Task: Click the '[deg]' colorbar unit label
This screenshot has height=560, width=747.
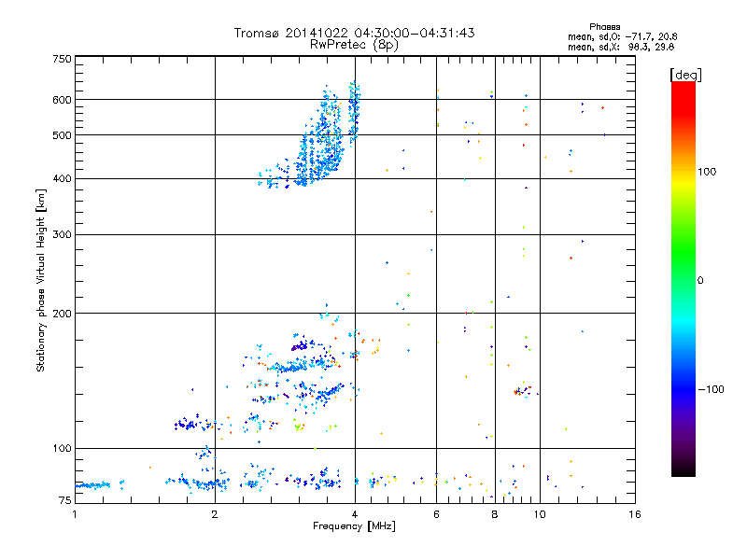Action: tap(685, 75)
